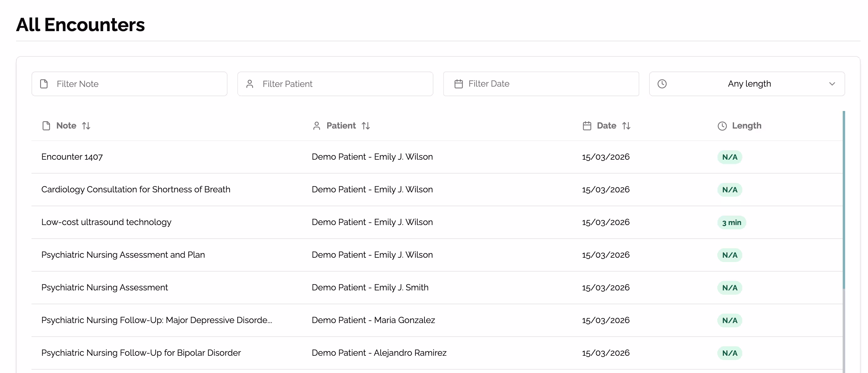Select patient Demo Patient - Alejandro Ramirez
The height and width of the screenshot is (373, 868).
point(379,353)
